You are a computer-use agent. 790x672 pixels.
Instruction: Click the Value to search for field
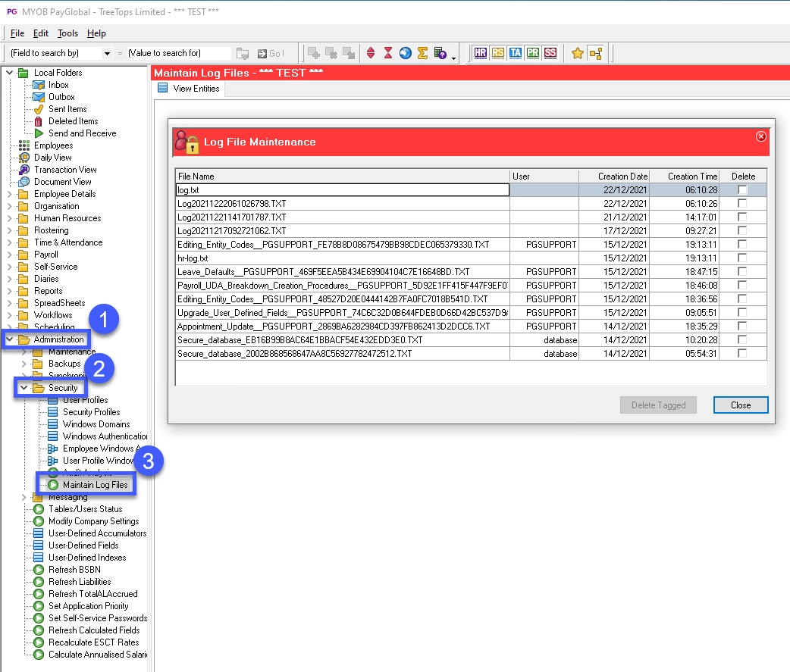178,54
